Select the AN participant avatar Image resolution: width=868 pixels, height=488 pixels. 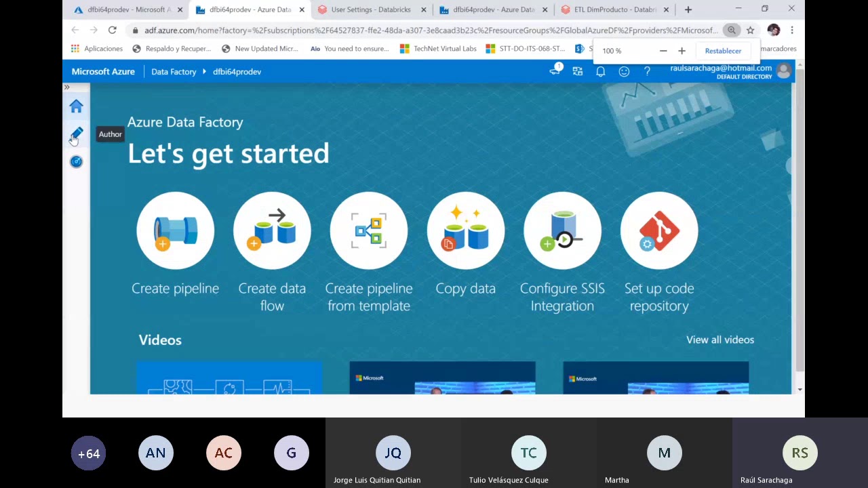point(156,453)
